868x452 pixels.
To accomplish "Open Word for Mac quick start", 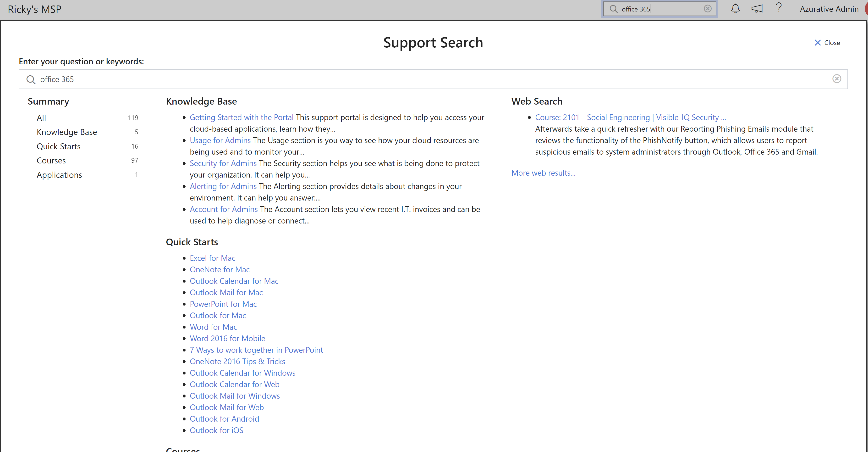I will pyautogui.click(x=213, y=327).
